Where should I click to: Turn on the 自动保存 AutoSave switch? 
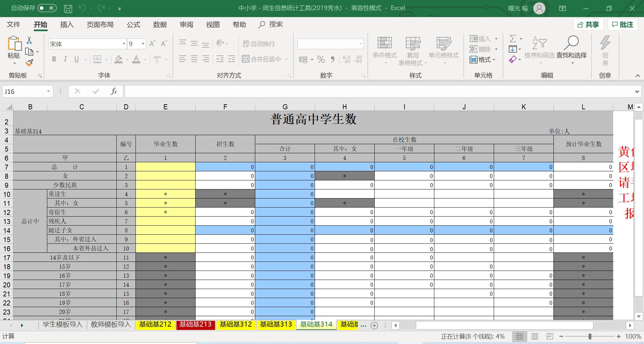46,8
